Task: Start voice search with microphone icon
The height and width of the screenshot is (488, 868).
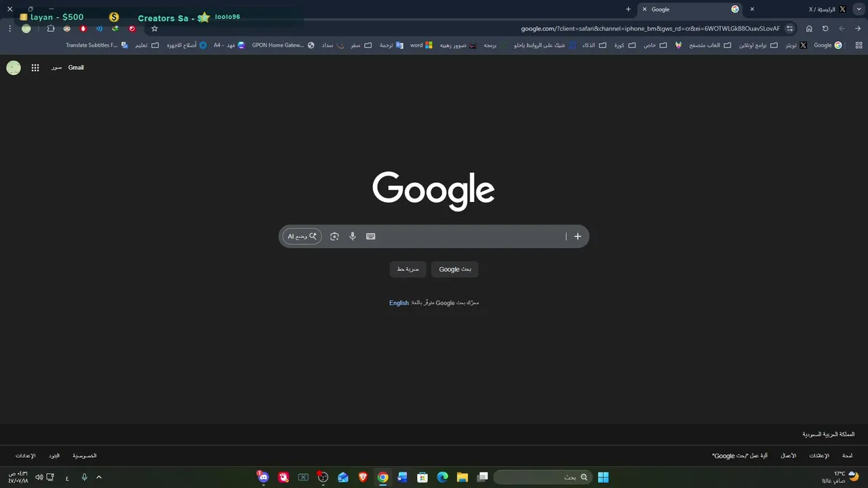Action: (353, 237)
